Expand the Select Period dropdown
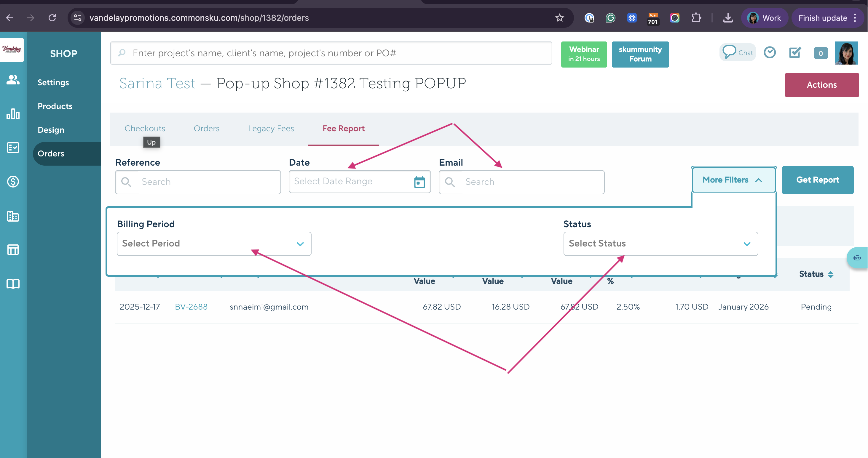This screenshot has width=868, height=458. (x=214, y=244)
